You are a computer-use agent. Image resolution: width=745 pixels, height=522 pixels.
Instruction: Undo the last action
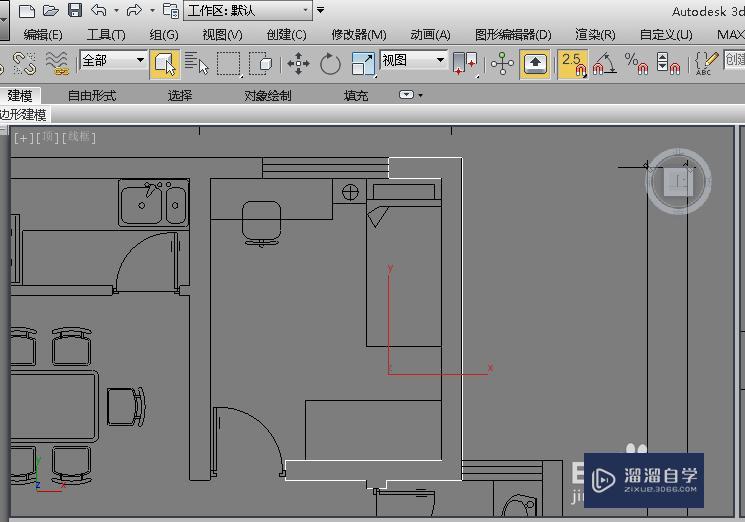click(x=99, y=10)
